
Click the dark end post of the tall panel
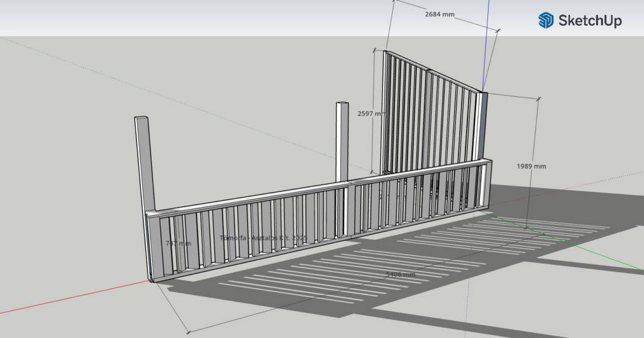pyautogui.click(x=482, y=126)
